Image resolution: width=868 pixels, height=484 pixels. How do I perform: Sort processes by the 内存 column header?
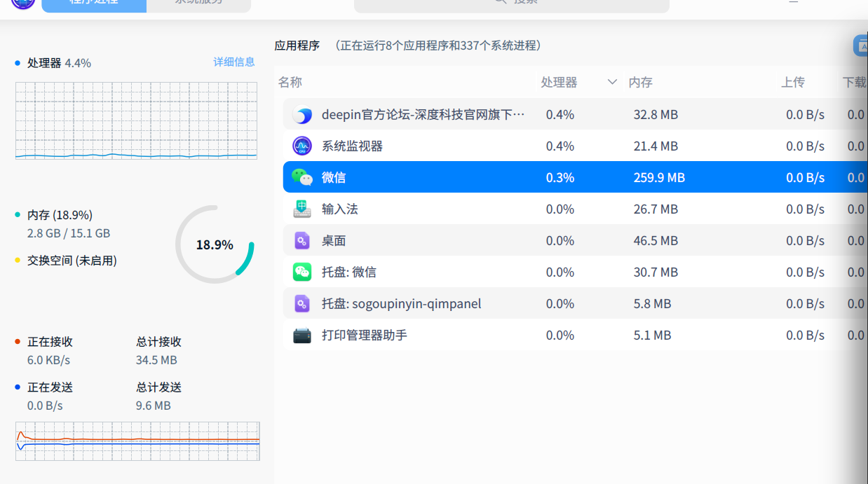(x=641, y=83)
